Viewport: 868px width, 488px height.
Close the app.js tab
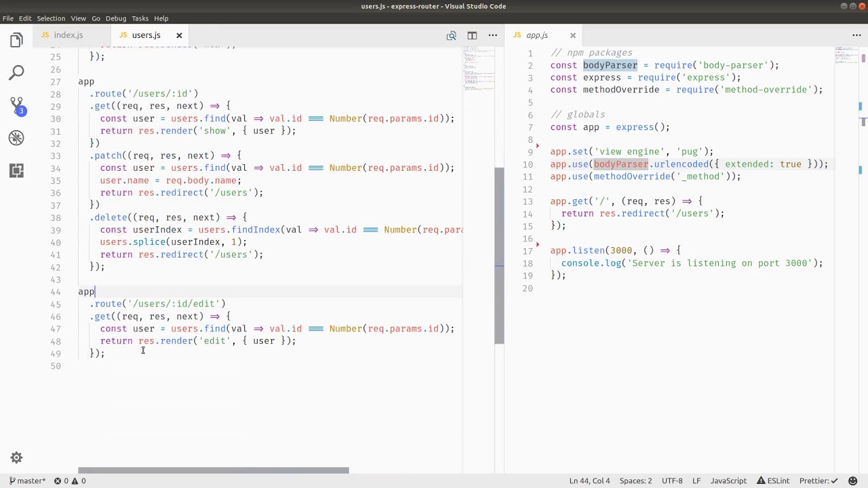click(x=572, y=35)
